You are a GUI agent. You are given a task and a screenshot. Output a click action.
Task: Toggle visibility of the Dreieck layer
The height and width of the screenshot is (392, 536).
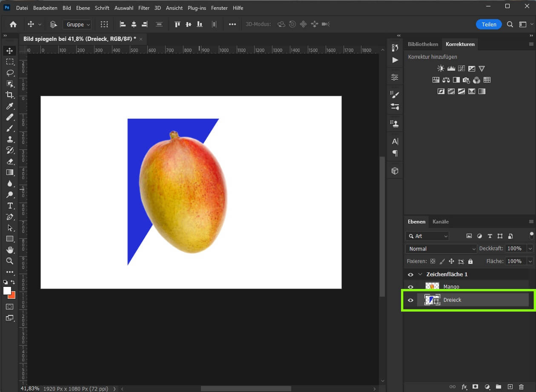(410, 300)
